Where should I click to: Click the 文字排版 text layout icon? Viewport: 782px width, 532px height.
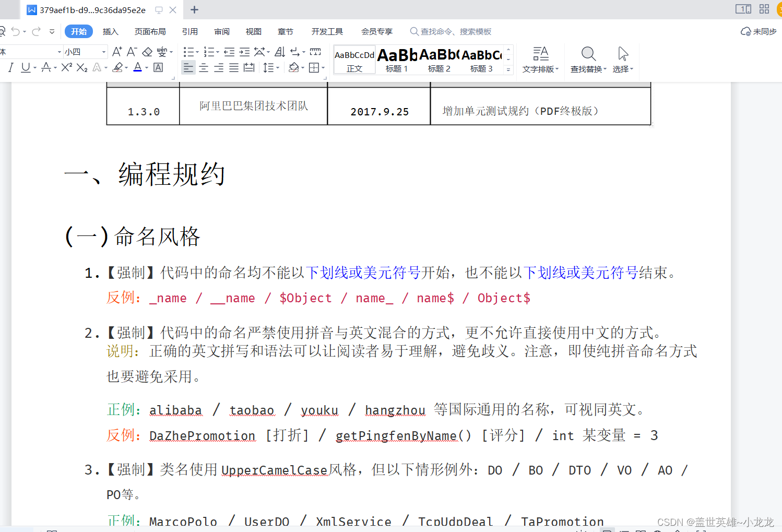click(540, 59)
